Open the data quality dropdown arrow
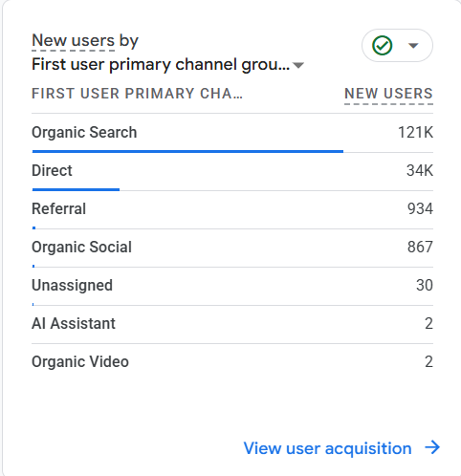The image size is (461, 476). [x=413, y=46]
